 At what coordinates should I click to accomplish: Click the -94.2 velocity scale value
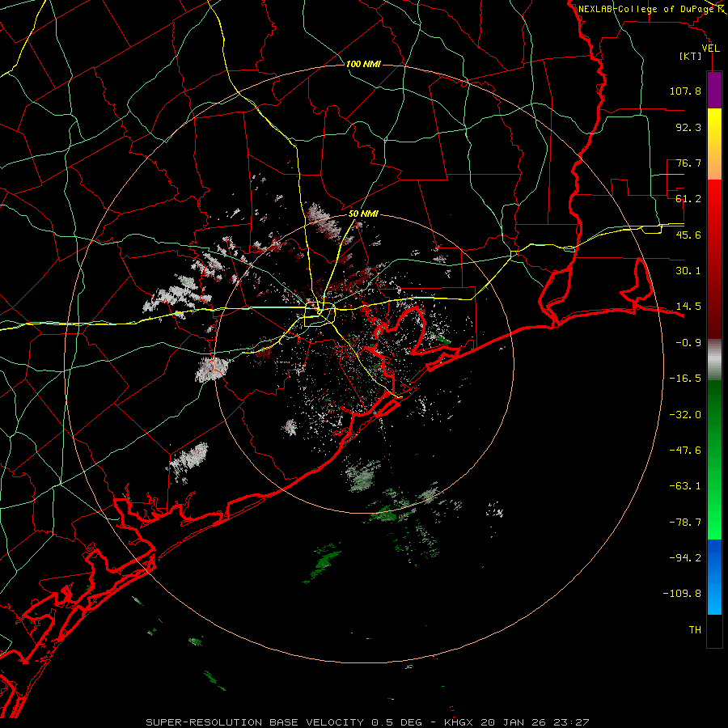(685, 558)
